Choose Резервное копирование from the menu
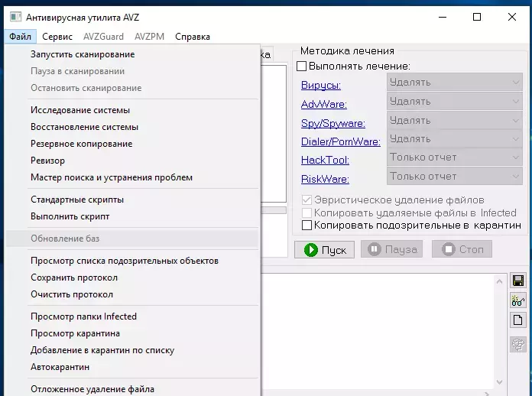The height and width of the screenshot is (396, 532). (132, 144)
